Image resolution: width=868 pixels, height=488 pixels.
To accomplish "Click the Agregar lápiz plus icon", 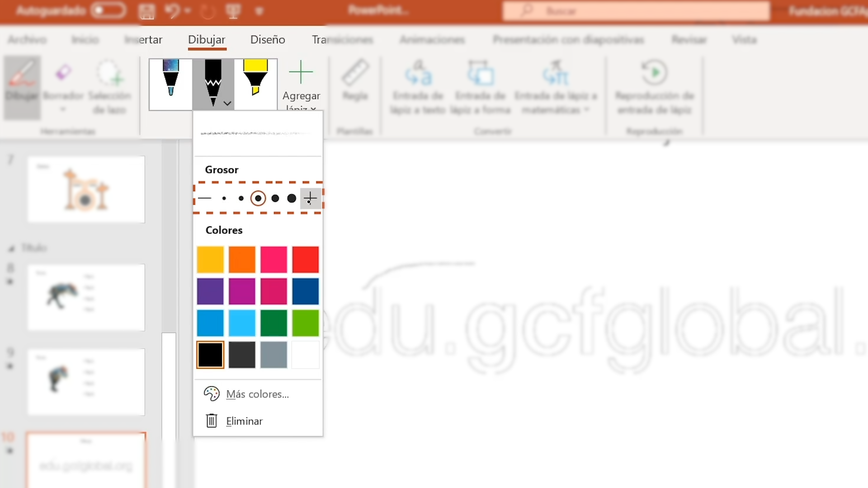I will (x=301, y=72).
